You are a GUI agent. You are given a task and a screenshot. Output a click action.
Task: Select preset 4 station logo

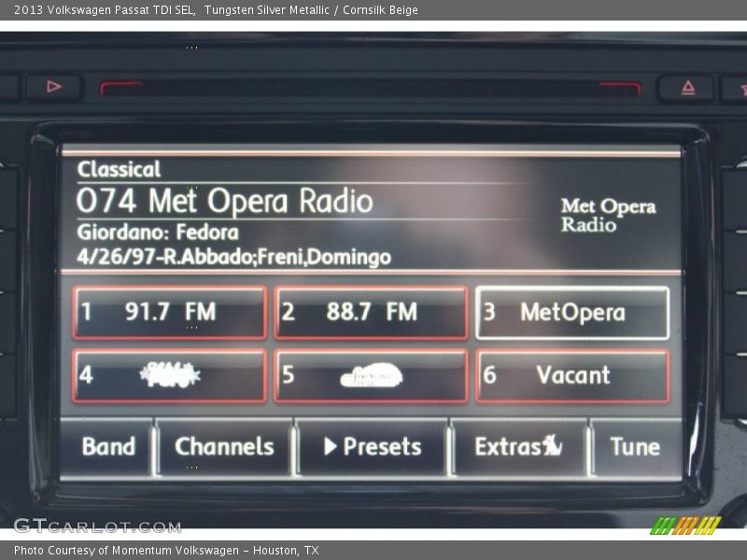coord(170,376)
